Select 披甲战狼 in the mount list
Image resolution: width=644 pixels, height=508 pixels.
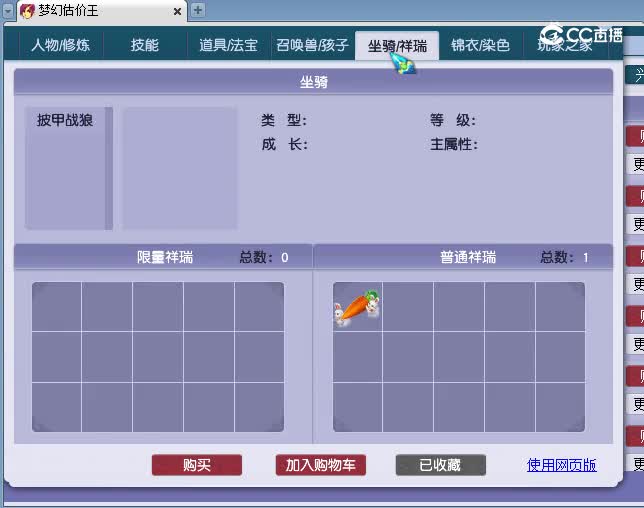click(65, 120)
